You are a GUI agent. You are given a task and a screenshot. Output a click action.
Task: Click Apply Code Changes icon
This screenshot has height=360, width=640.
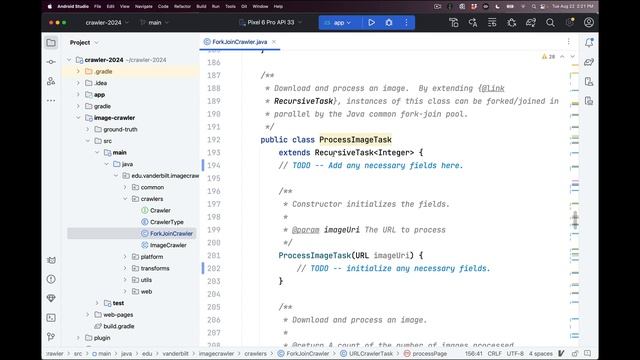tap(492, 23)
